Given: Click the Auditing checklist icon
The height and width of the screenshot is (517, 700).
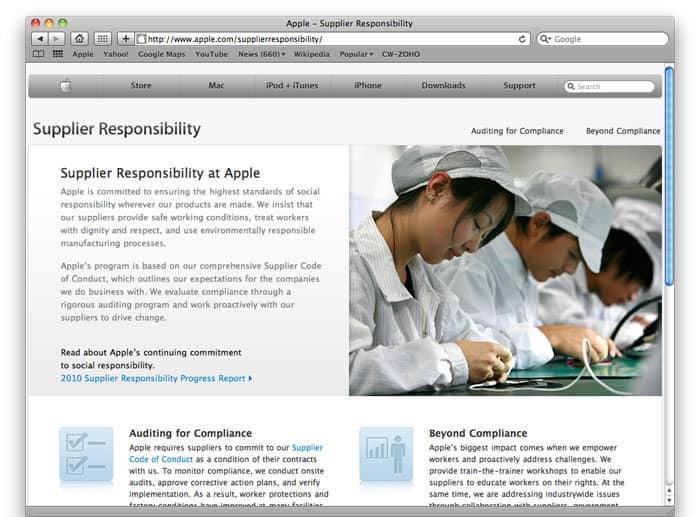Looking at the screenshot, I should (86, 454).
